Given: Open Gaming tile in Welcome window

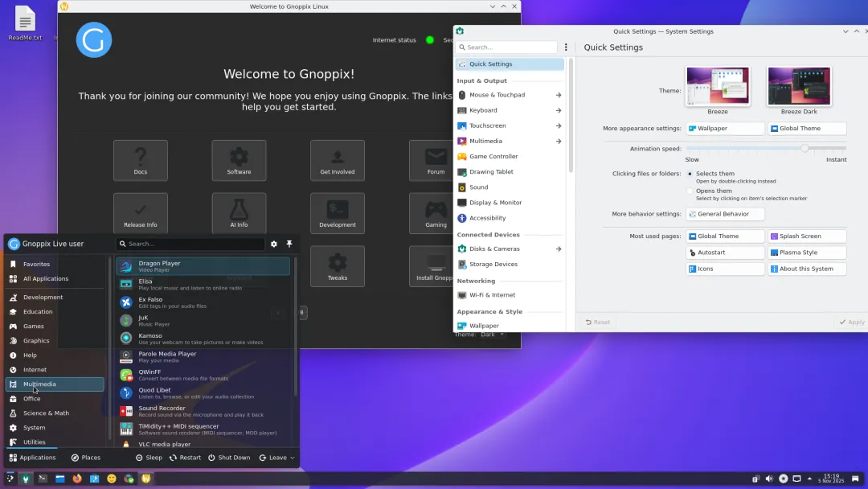Looking at the screenshot, I should tap(432, 213).
